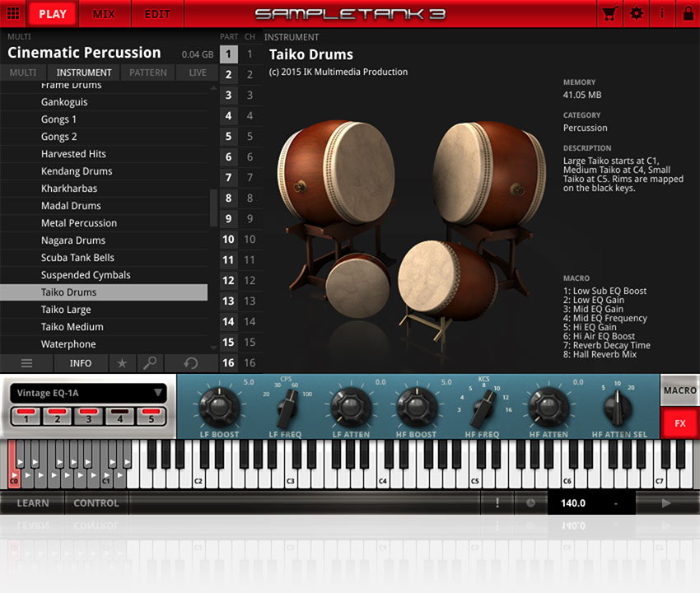Click MIDI channel 3 of part 3
700x593 pixels.
pos(250,95)
